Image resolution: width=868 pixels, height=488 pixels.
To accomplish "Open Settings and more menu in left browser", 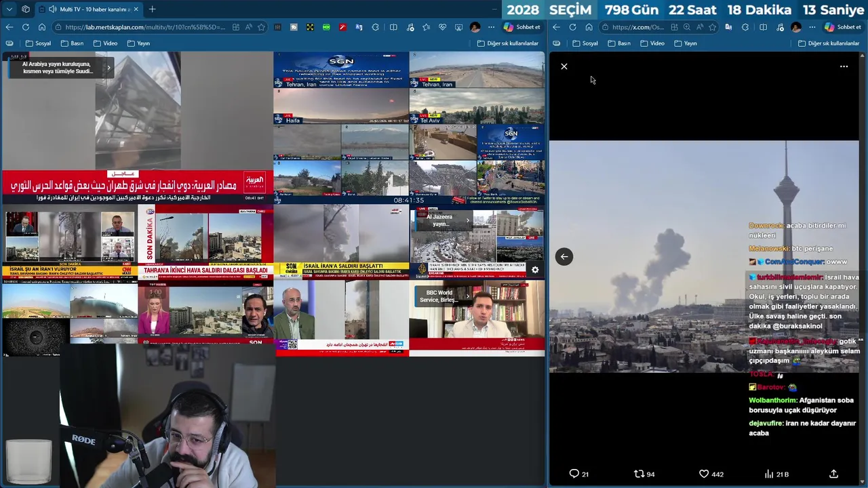I will point(491,27).
